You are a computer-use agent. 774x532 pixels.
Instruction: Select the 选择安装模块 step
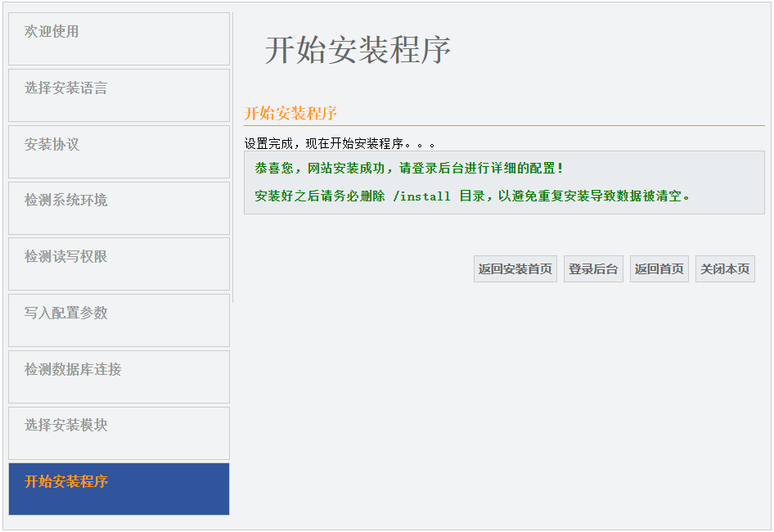119,433
